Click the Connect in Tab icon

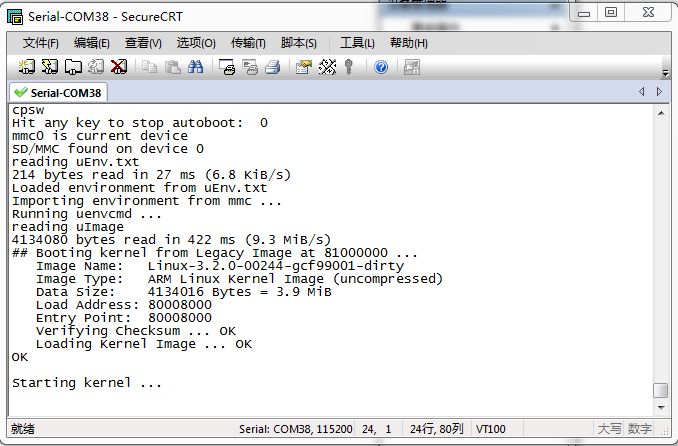coord(73,67)
